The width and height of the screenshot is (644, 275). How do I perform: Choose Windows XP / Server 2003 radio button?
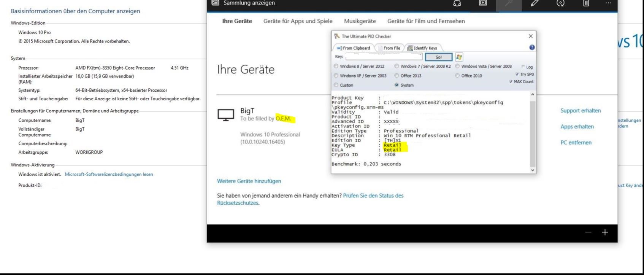pos(336,76)
